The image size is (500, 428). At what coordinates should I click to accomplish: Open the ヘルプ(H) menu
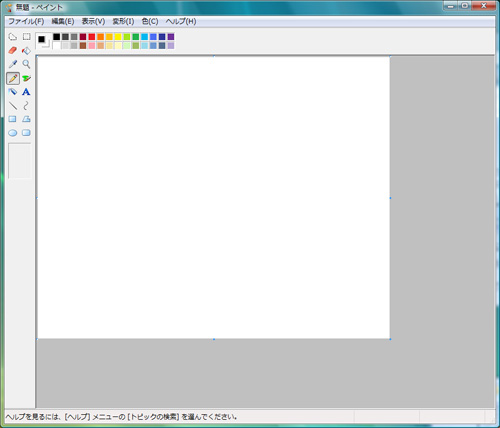point(181,21)
